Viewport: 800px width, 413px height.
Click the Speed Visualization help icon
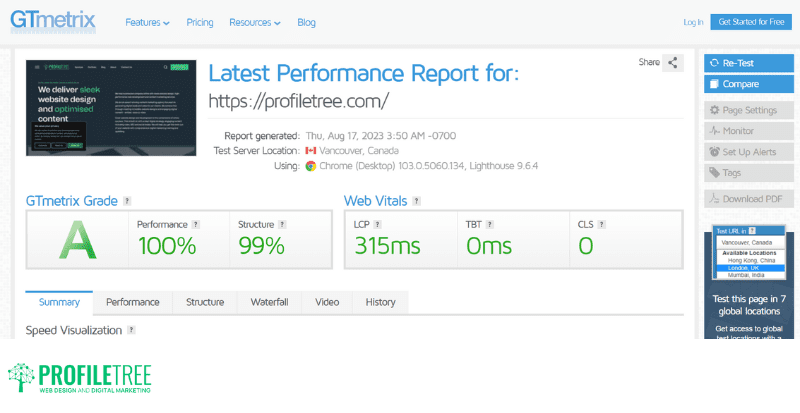pyautogui.click(x=131, y=330)
